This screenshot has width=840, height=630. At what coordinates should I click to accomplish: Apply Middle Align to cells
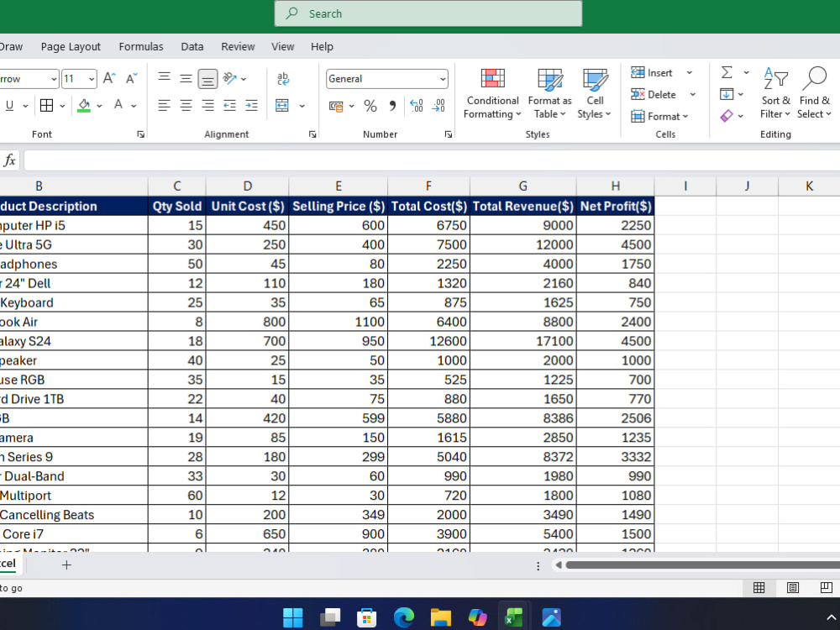point(186,79)
